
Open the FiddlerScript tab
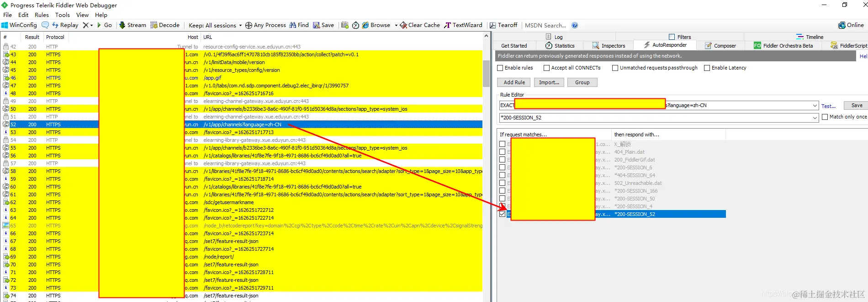click(x=849, y=45)
